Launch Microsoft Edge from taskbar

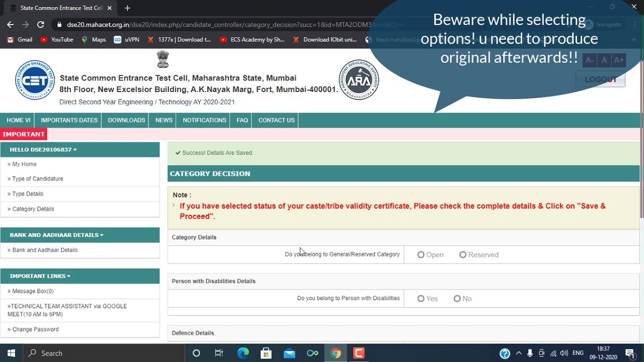pyautogui.click(x=243, y=353)
